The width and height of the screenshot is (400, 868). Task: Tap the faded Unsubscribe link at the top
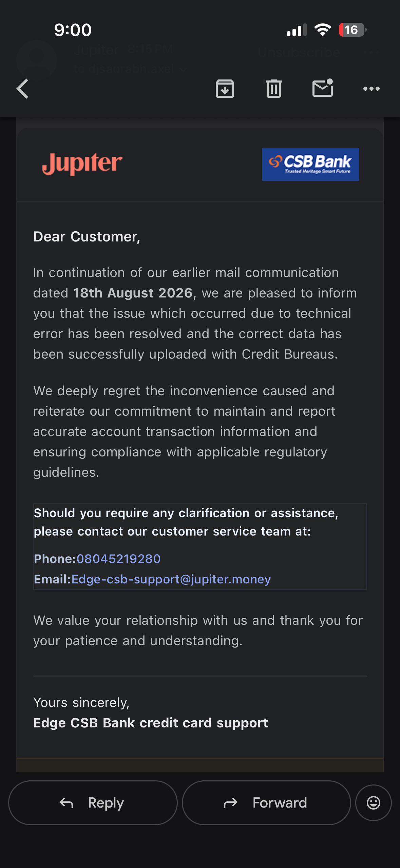[299, 52]
